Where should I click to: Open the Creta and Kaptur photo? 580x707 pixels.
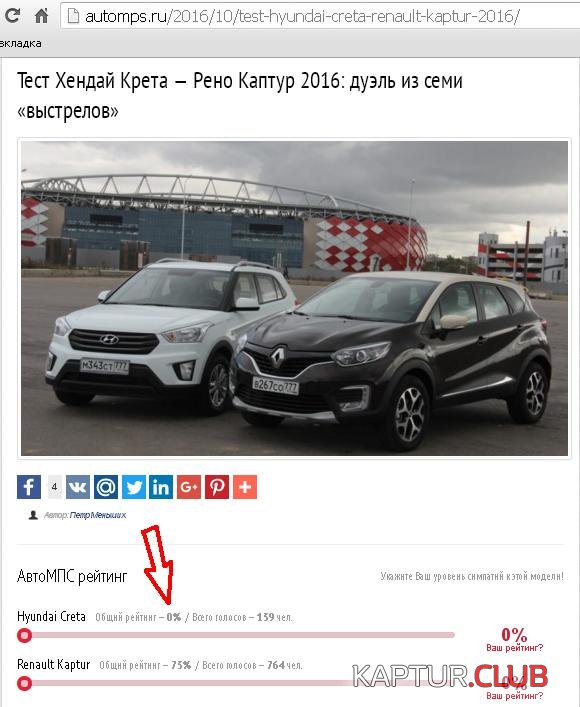[295, 298]
